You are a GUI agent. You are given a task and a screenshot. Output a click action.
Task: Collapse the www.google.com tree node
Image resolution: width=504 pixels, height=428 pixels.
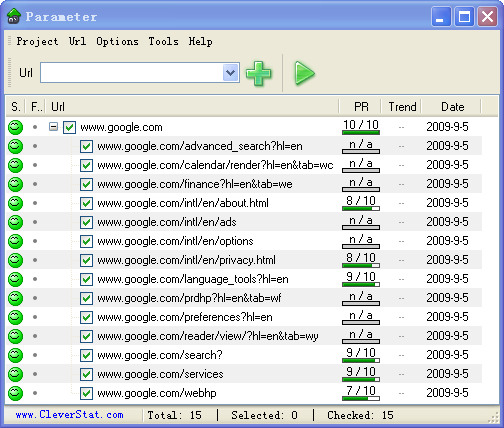coord(53,127)
